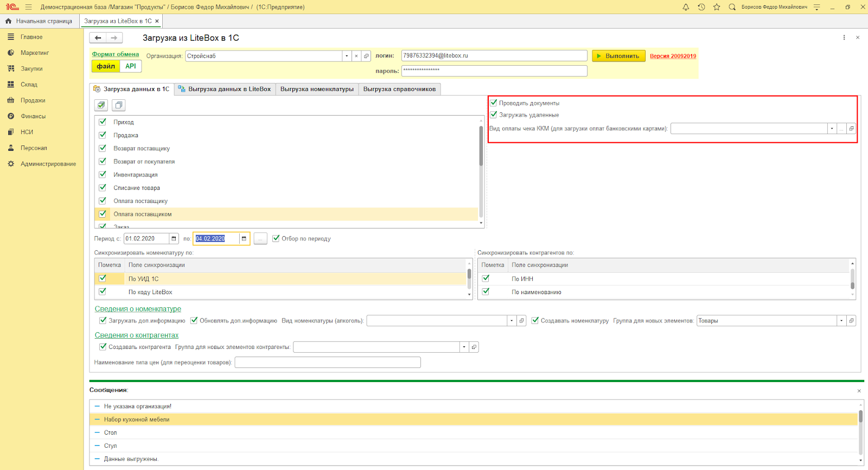Toggle По ИНН sync checkbox

click(x=486, y=278)
